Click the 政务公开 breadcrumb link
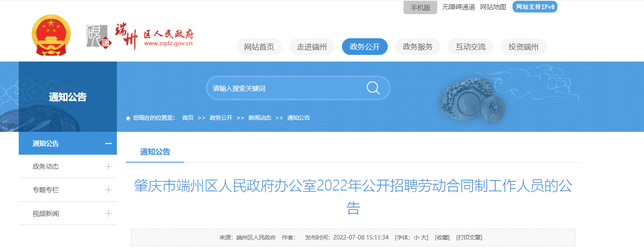Viewport: 644px width, 252px height. [221, 118]
